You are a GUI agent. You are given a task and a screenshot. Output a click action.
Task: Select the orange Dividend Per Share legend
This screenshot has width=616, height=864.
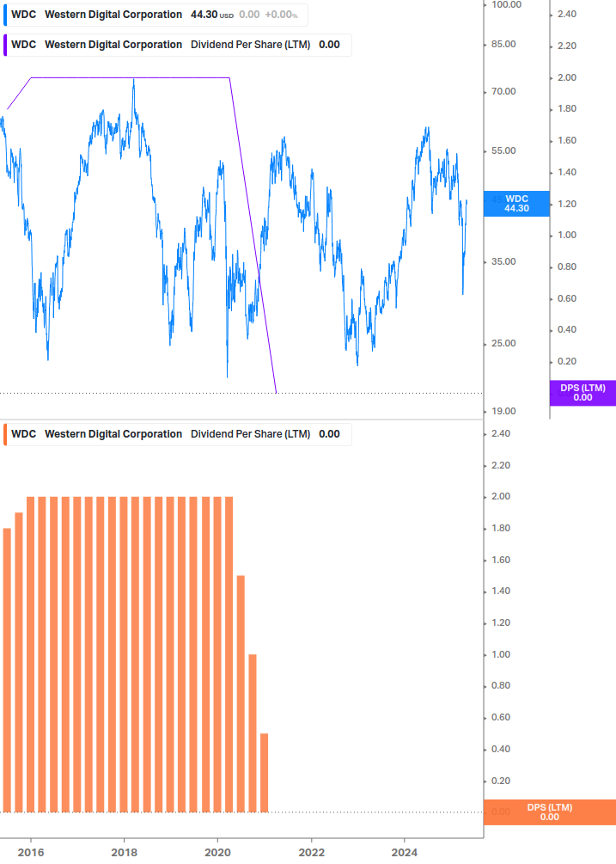coord(177,434)
